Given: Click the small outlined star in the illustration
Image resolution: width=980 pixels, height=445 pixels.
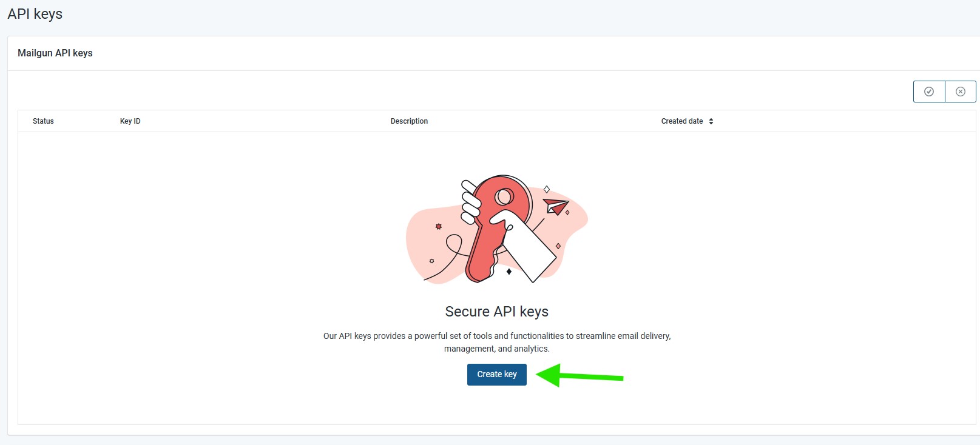Looking at the screenshot, I should pyautogui.click(x=431, y=261).
